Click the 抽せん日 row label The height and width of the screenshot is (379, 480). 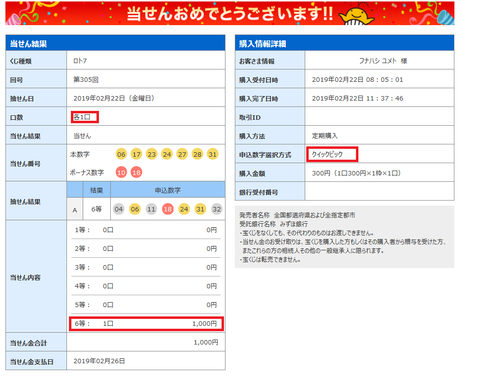click(22, 99)
